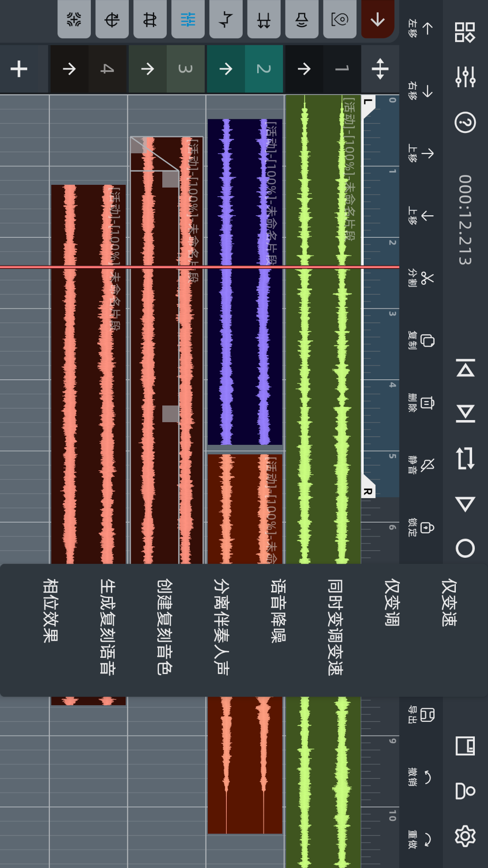The height and width of the screenshot is (868, 488).
Task: Move clip left with 左移
Action: pyautogui.click(x=421, y=28)
